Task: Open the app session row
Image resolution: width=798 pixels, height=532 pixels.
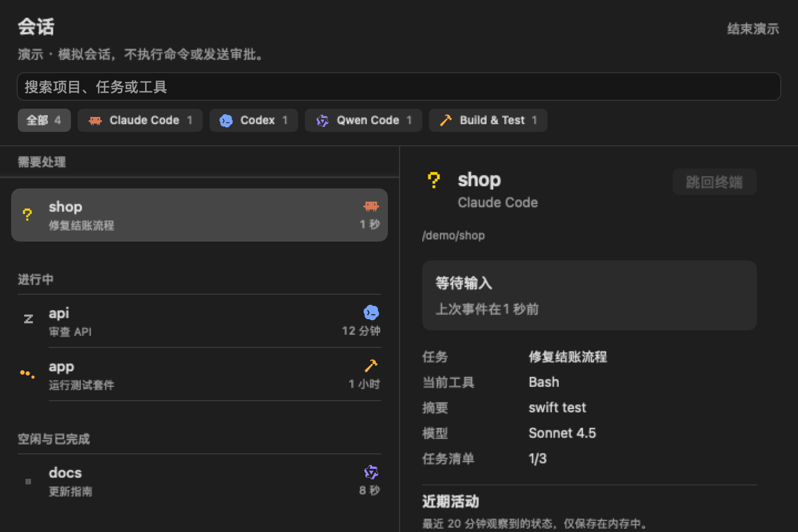Action: [x=199, y=375]
